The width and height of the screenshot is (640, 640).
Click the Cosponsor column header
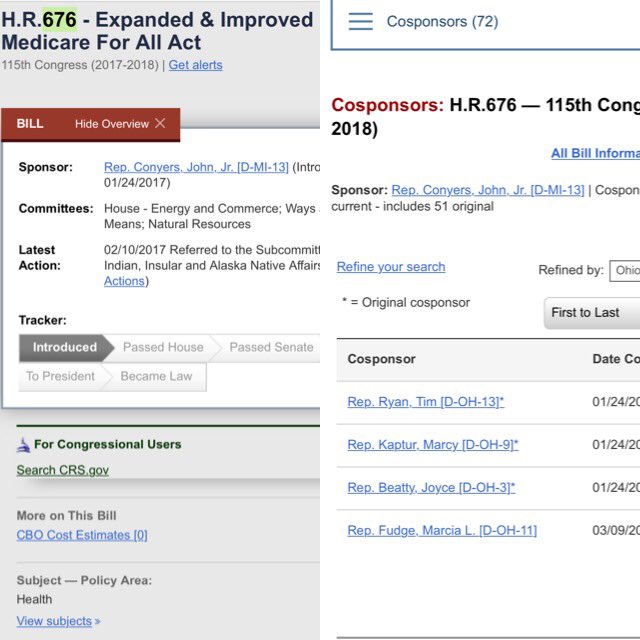(x=382, y=359)
